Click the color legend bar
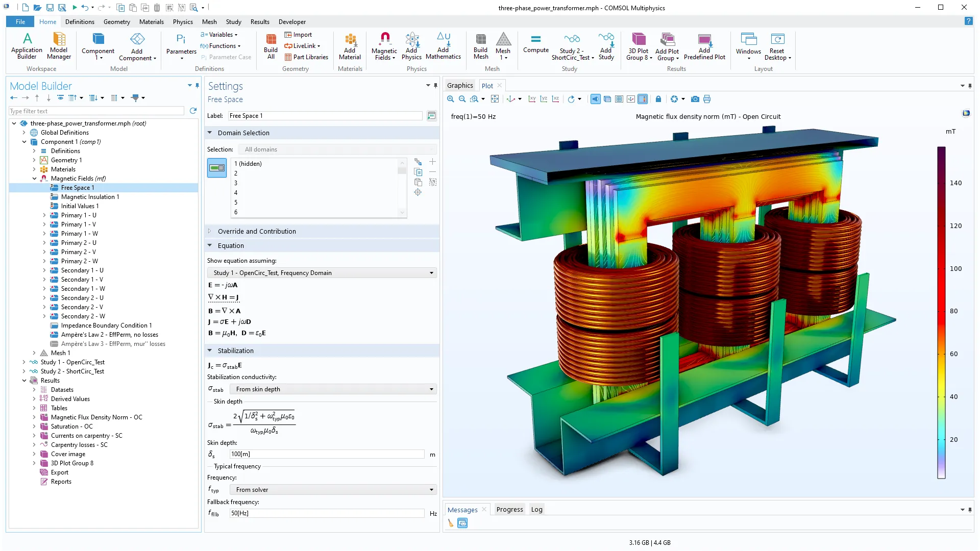Image resolution: width=980 pixels, height=551 pixels. click(941, 312)
